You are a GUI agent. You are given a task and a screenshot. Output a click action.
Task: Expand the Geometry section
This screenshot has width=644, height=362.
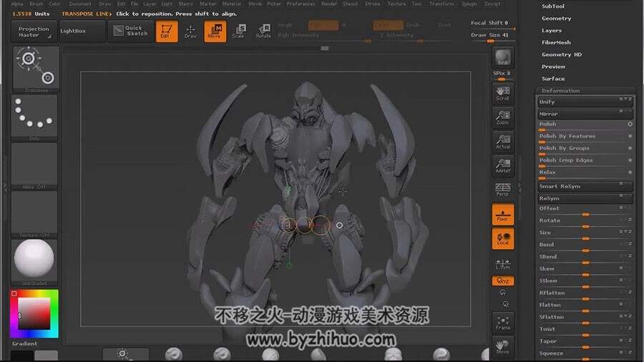click(556, 19)
